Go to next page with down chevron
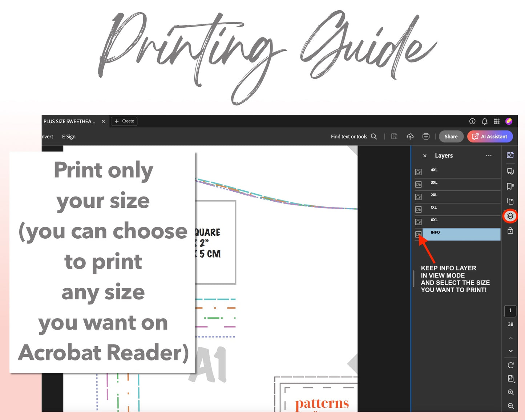 510,351
